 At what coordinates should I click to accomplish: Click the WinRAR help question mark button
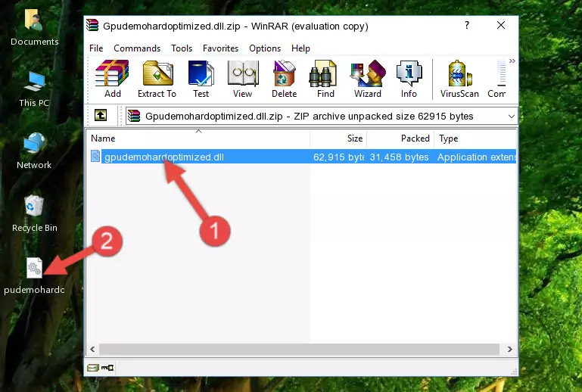click(x=466, y=26)
